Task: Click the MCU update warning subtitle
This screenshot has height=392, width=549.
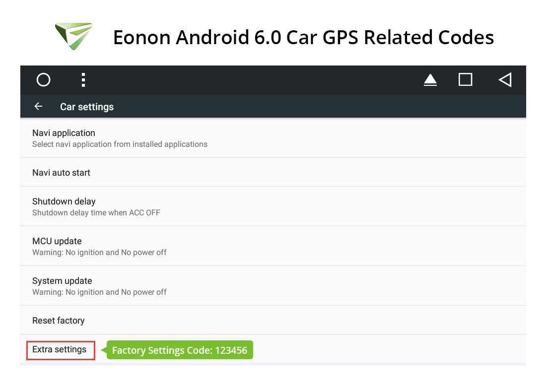Action: pos(99,253)
